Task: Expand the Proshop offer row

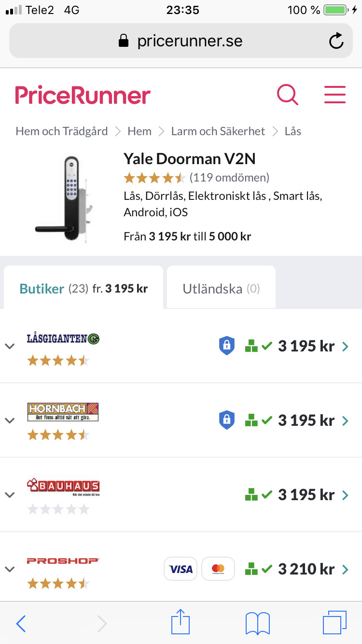Action: click(10, 569)
